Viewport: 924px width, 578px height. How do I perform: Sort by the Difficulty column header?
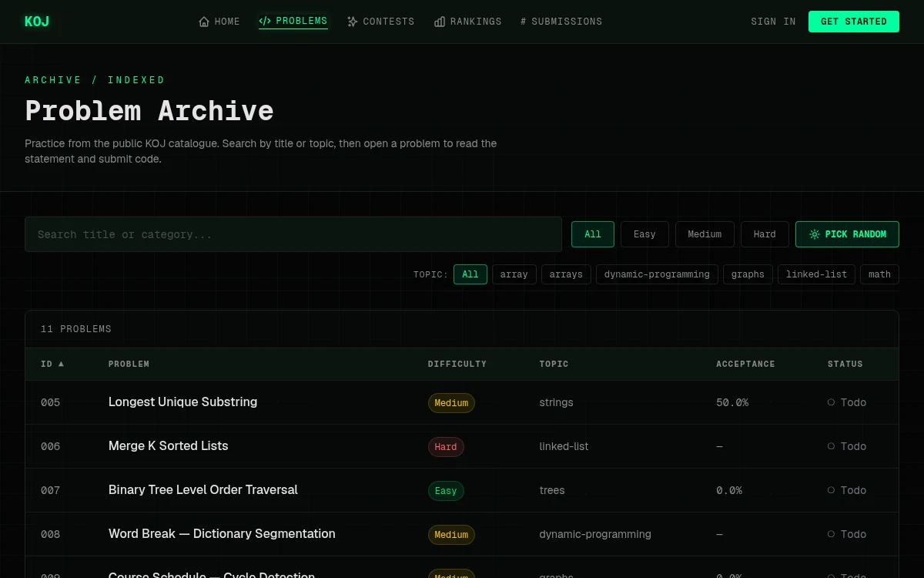tap(457, 364)
